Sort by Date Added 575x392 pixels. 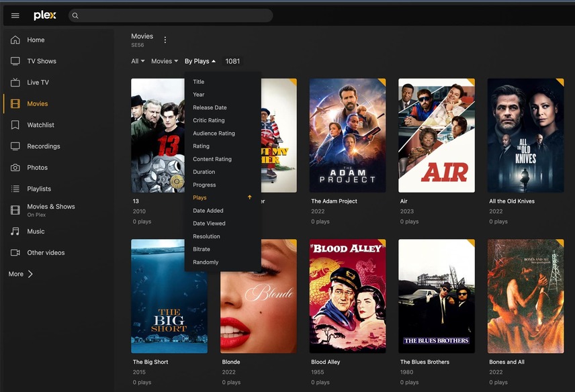pos(208,211)
